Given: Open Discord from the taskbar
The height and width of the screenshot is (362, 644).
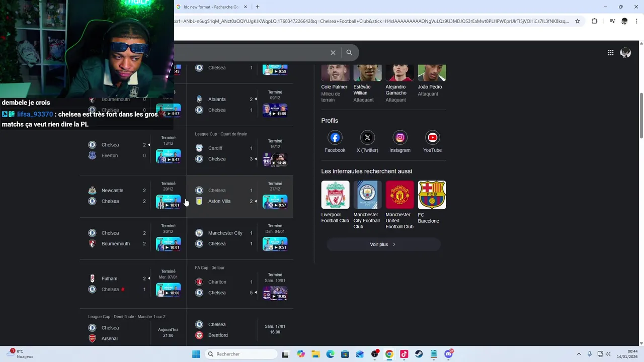Looking at the screenshot, I should click(448, 354).
